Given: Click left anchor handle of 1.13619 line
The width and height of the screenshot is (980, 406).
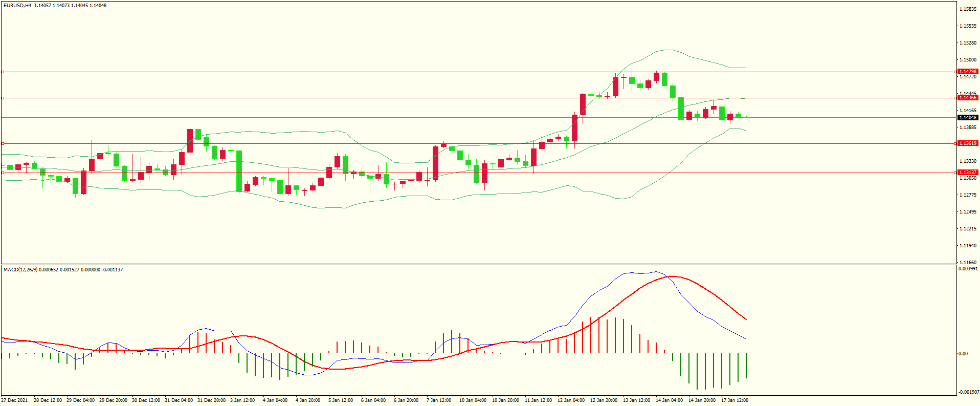Looking at the screenshot, I should point(3,143).
